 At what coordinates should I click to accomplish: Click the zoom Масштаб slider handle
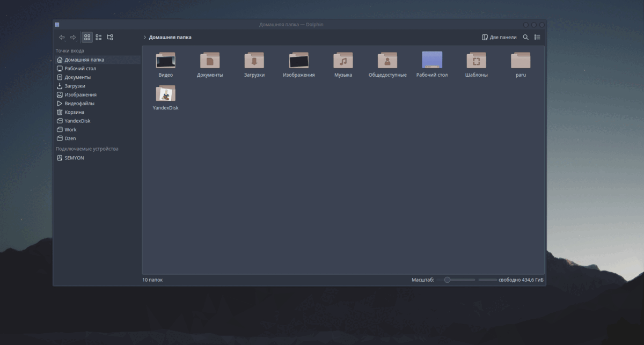point(447,280)
